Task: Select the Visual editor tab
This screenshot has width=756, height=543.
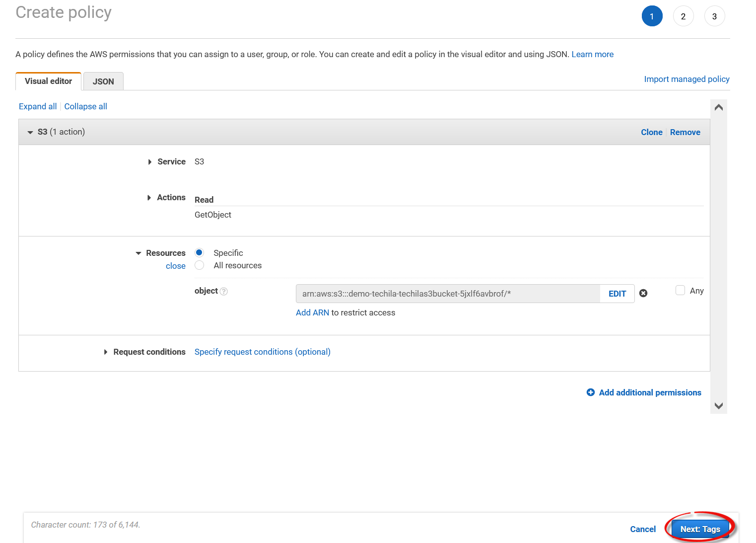Action: pyautogui.click(x=48, y=81)
